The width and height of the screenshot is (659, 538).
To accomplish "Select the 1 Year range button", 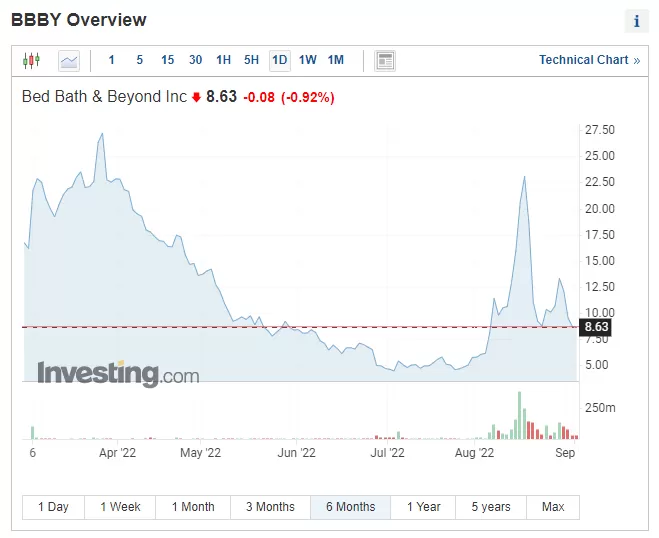I will (423, 507).
